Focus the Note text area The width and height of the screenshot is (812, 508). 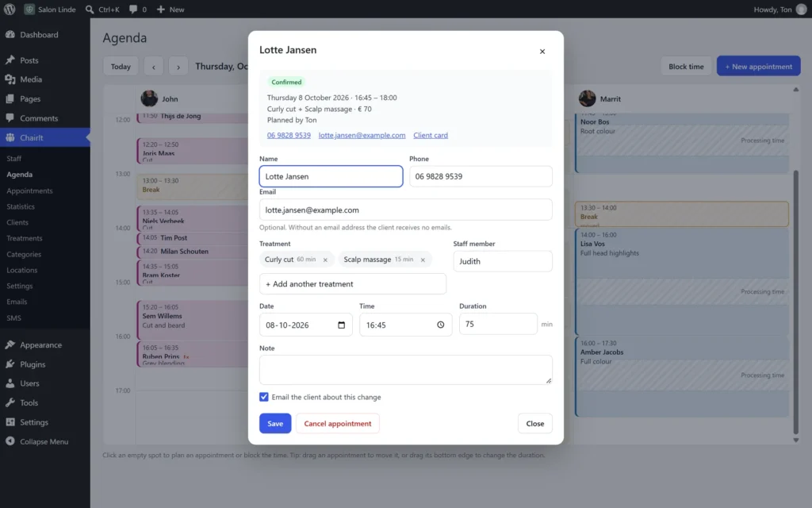coord(405,370)
